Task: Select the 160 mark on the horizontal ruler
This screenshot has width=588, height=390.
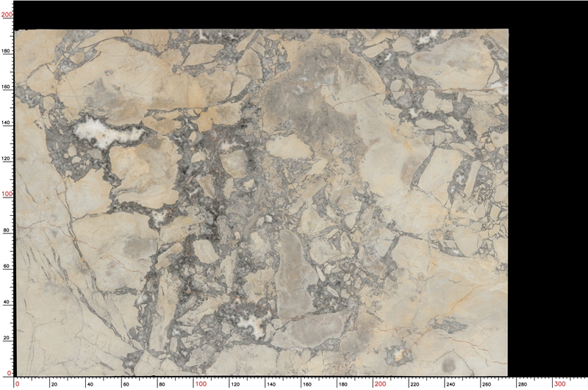Action: pyautogui.click(x=307, y=384)
